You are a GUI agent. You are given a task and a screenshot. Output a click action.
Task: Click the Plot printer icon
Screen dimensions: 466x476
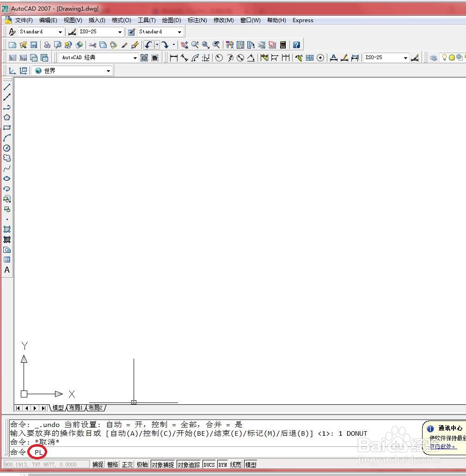pos(47,45)
